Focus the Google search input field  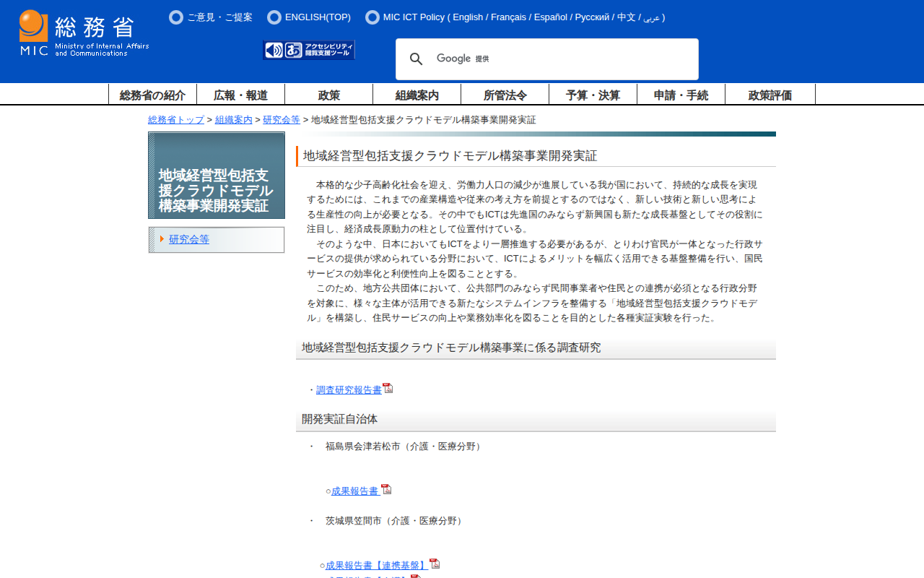577,59
